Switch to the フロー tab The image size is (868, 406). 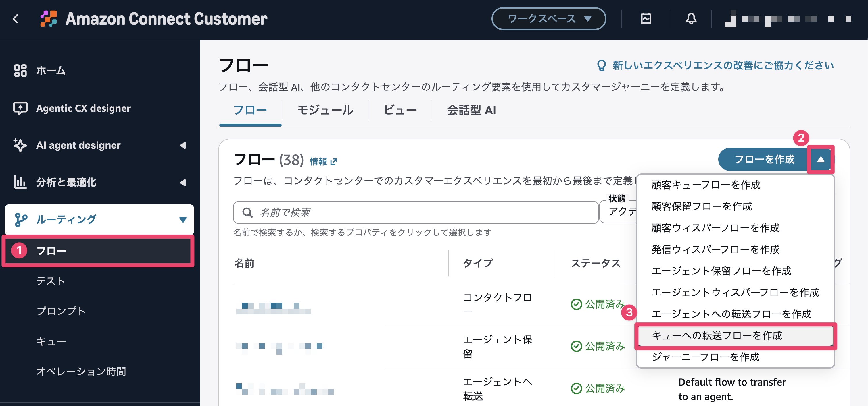[250, 111]
